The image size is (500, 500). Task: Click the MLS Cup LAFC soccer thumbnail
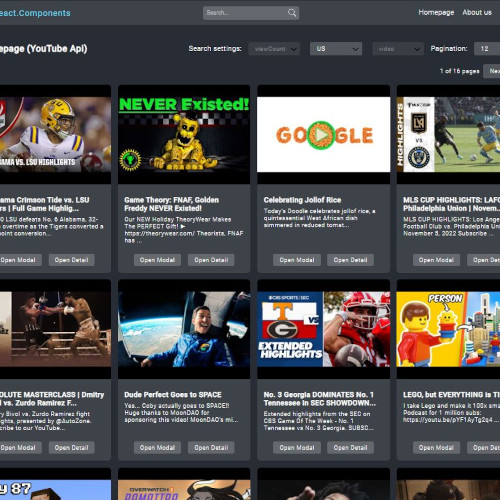448,134
